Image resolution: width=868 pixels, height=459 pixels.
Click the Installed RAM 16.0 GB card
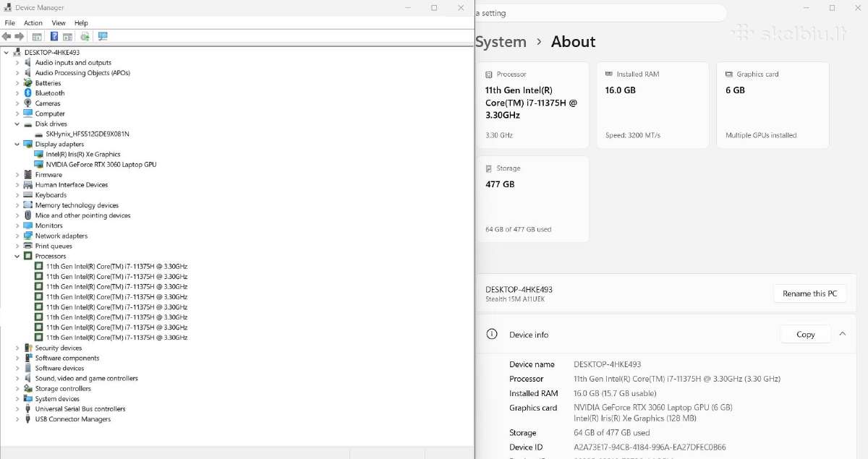(653, 105)
